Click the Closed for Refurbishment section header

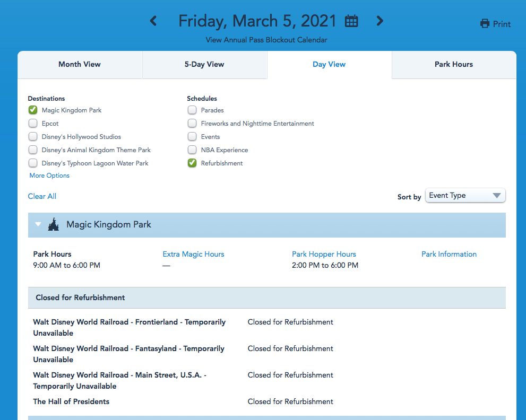point(266,297)
